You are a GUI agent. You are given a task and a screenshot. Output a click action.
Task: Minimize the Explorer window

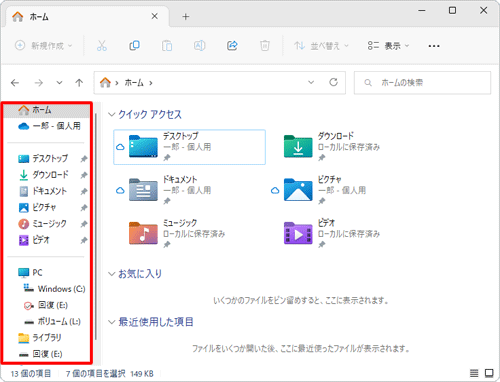pyautogui.click(x=422, y=11)
